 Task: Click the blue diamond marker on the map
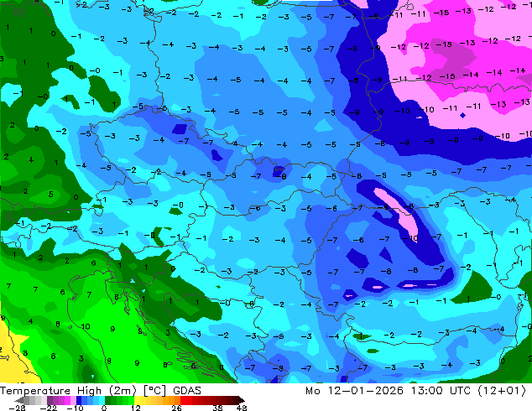pos(463,115)
